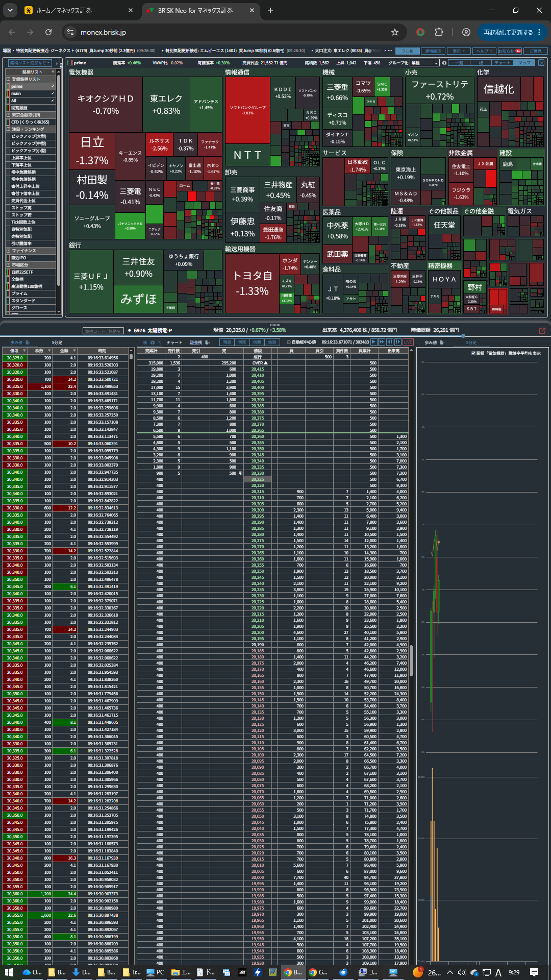Click the LIVE playback indicator button
Image resolution: width=551 pixels, height=980 pixels.
pos(408,342)
